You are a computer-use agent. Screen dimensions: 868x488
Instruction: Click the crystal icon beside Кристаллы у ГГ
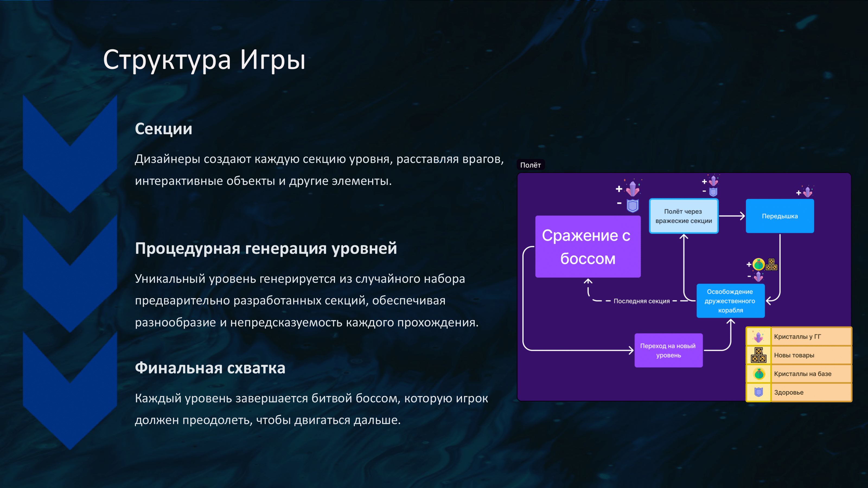click(758, 336)
